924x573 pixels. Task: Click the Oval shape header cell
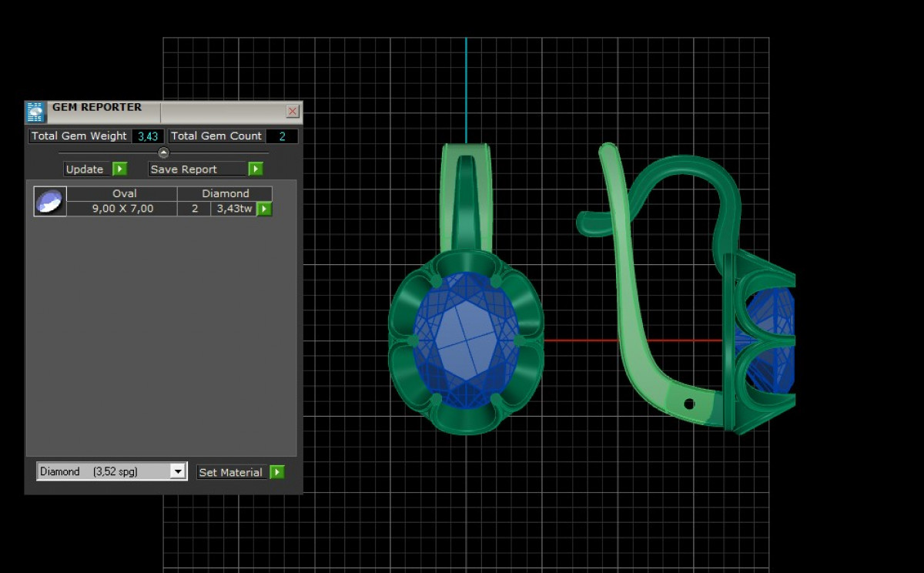click(x=124, y=193)
